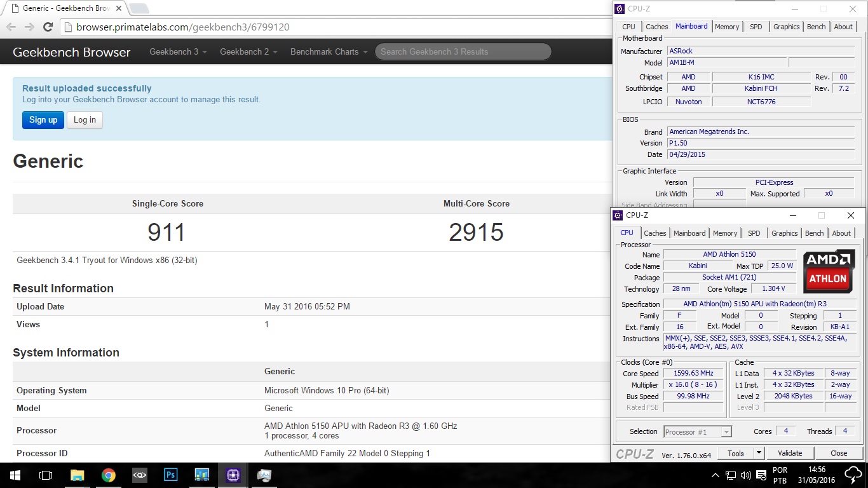The width and height of the screenshot is (868, 488).
Task: Click the title bar icon of the front CPU-Z window
Action: (618, 215)
